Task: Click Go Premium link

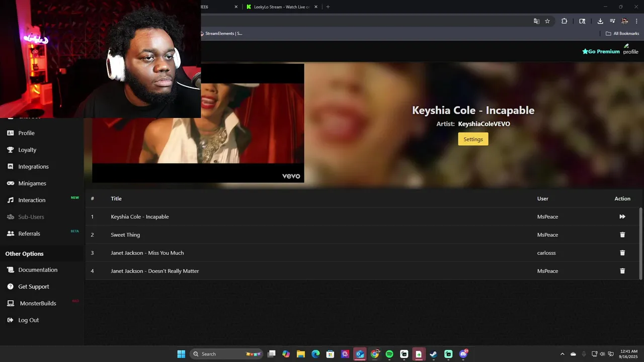Action: (601, 51)
